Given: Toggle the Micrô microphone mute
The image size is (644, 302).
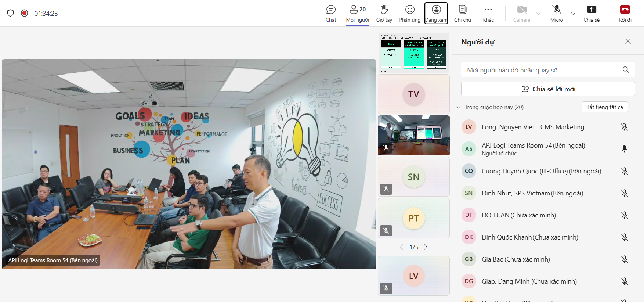Looking at the screenshot, I should (x=557, y=13).
